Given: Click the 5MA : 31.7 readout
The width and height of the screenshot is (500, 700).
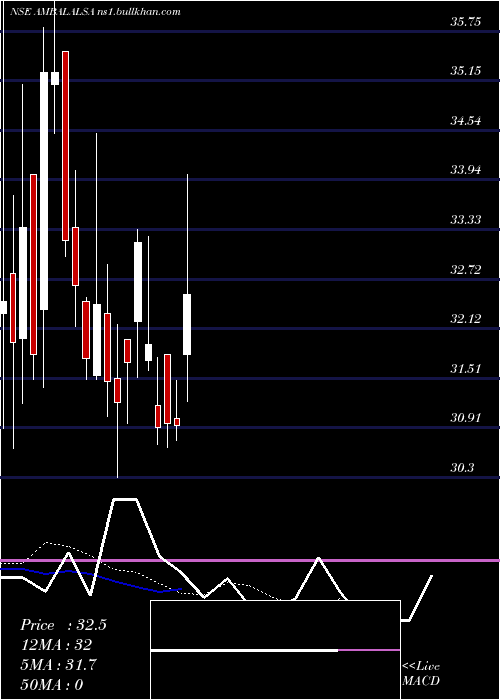Looking at the screenshot, I should (x=58, y=665).
